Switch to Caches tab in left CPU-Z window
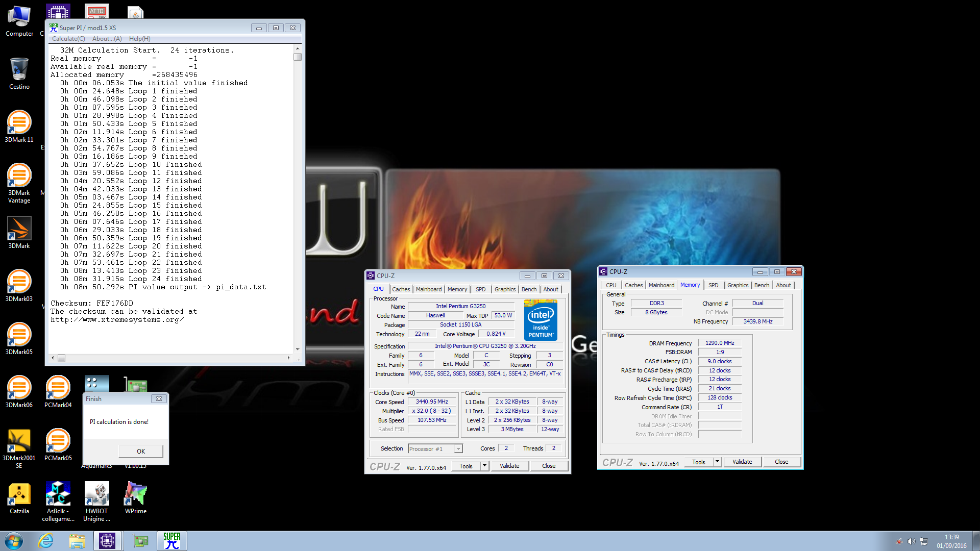Image resolution: width=980 pixels, height=551 pixels. (401, 289)
